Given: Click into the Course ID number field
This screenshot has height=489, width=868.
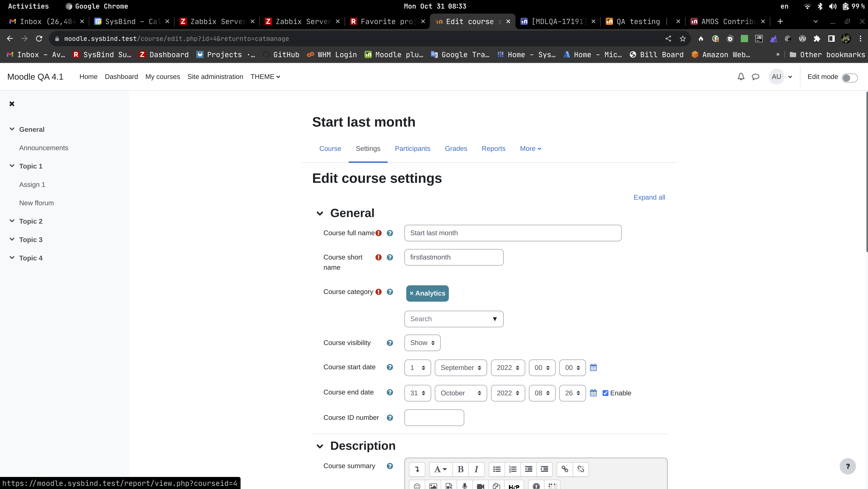Looking at the screenshot, I should coord(434,418).
